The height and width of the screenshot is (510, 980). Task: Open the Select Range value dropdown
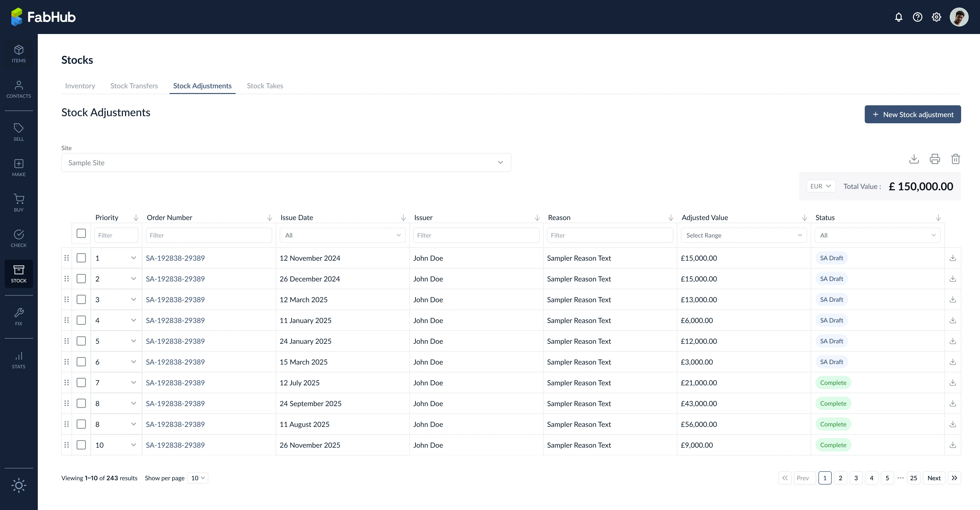744,235
